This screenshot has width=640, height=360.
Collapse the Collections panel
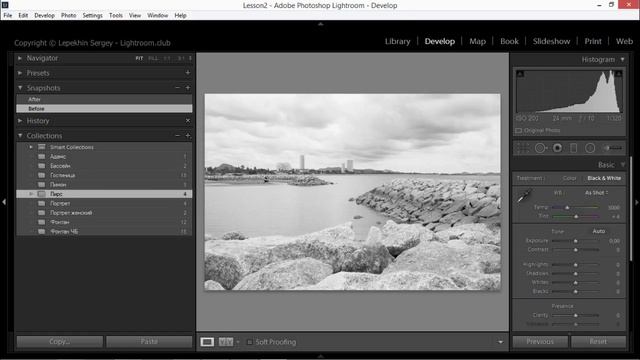coord(20,136)
